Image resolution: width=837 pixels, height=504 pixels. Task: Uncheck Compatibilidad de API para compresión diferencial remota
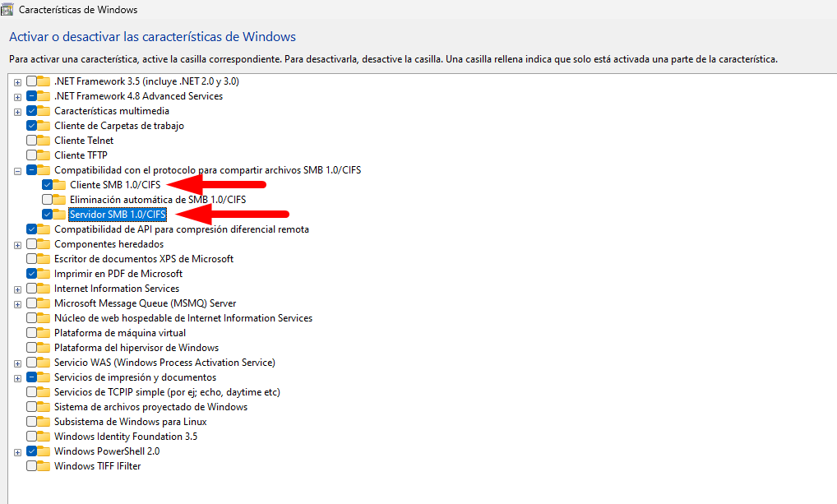pos(31,229)
